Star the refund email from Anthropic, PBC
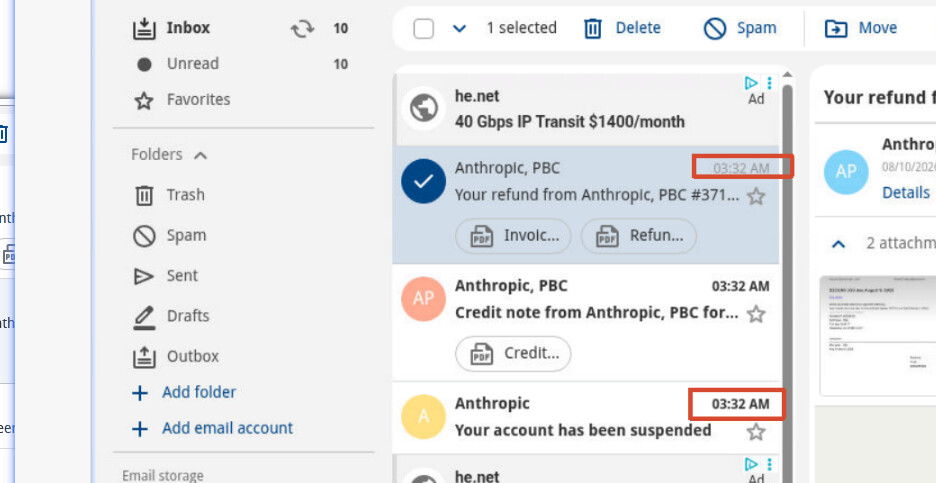Viewport: 936px width, 483px height. pyautogui.click(x=756, y=196)
